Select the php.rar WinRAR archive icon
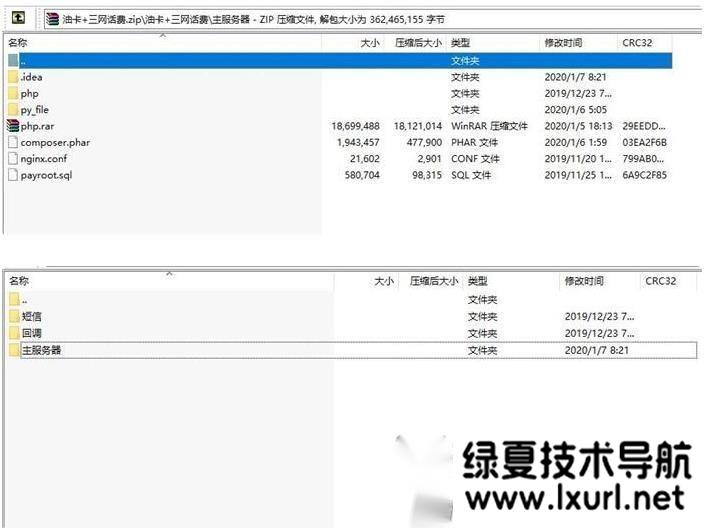The width and height of the screenshot is (705, 528). coord(13,126)
